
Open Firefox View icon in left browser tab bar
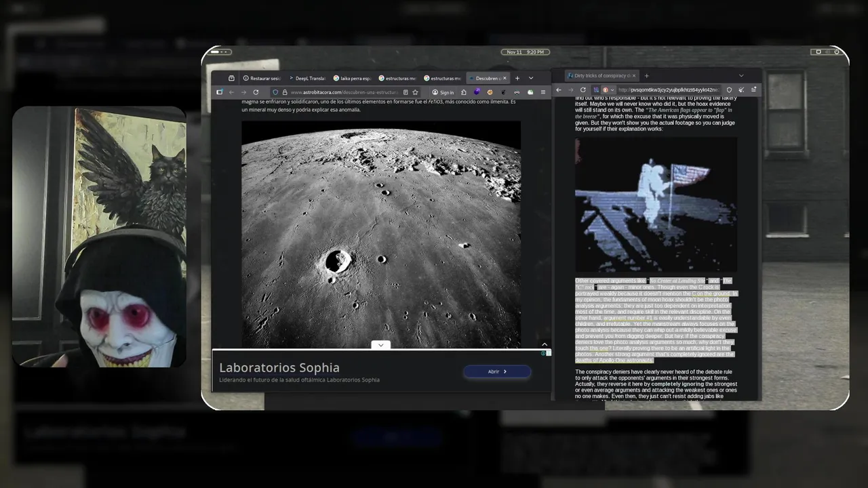pyautogui.click(x=231, y=78)
